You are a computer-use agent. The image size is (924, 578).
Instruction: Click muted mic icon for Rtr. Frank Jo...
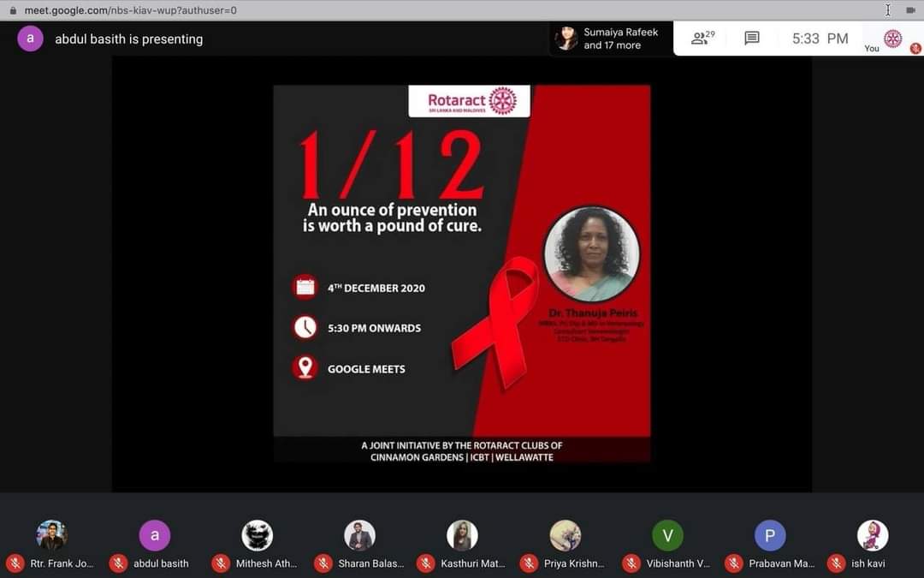pyautogui.click(x=15, y=563)
